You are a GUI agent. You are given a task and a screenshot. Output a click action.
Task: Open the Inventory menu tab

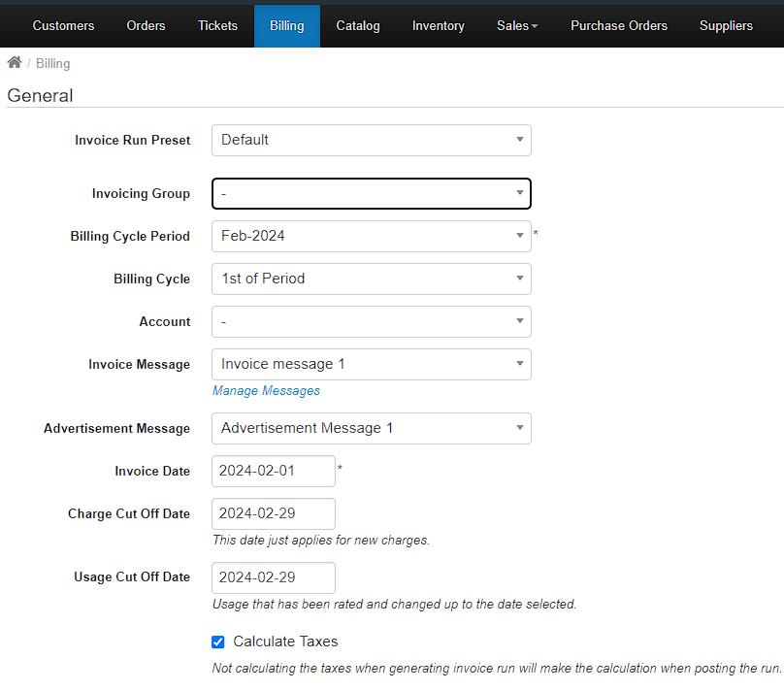[x=438, y=26]
